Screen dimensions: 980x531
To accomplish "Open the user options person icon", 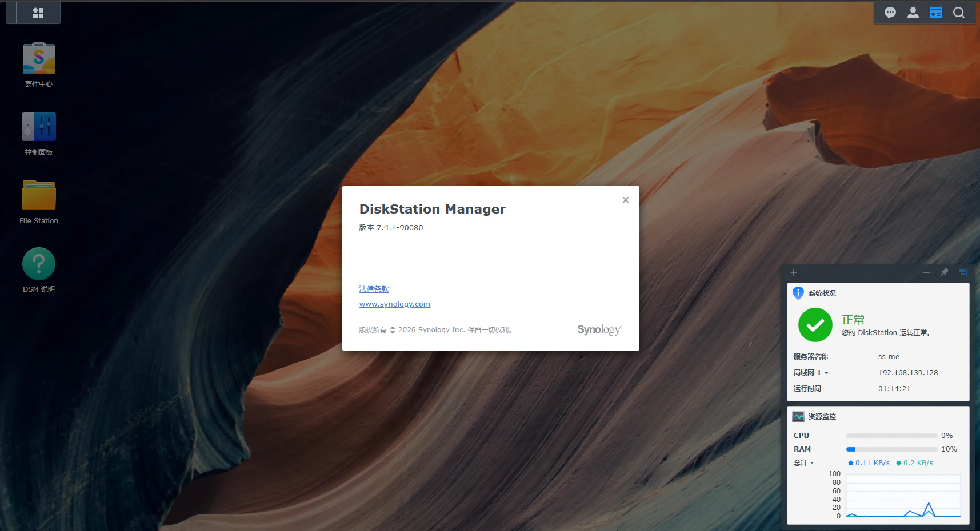I will (x=913, y=13).
